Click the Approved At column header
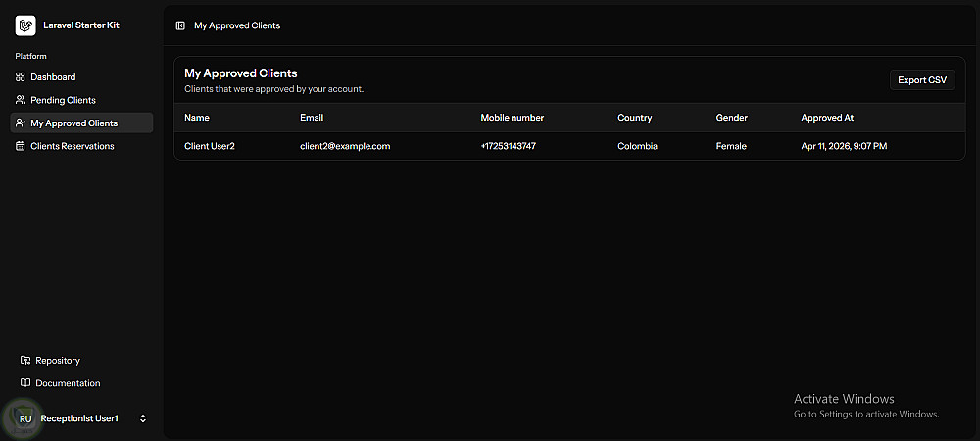This screenshot has width=980, height=441. tap(827, 118)
